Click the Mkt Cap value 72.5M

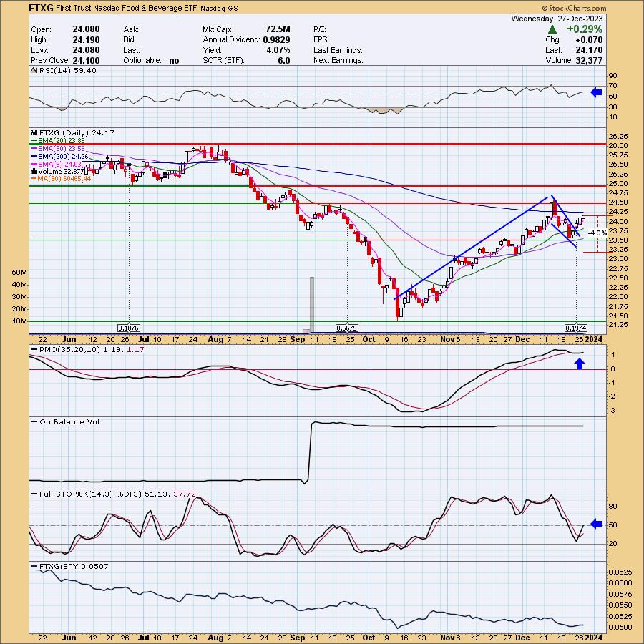pyautogui.click(x=278, y=29)
